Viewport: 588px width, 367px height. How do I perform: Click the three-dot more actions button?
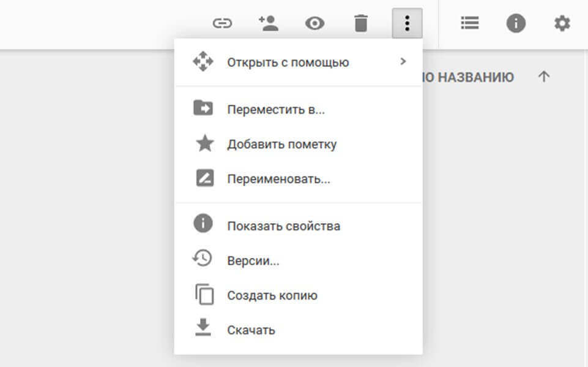(407, 23)
